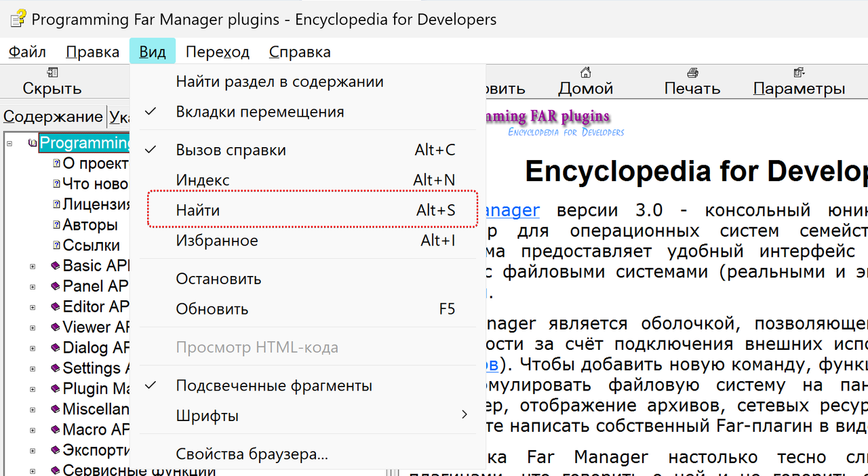Click the Скрыть toolbar icon

(x=52, y=73)
